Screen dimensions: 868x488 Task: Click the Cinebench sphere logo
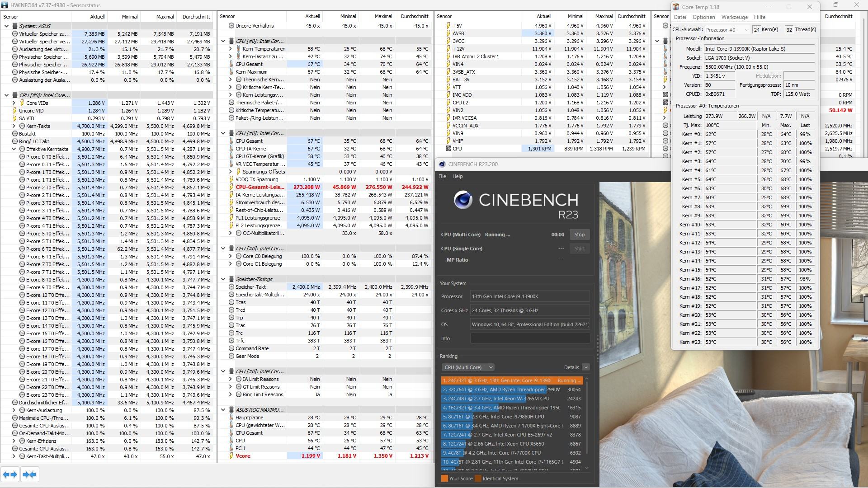coord(463,200)
